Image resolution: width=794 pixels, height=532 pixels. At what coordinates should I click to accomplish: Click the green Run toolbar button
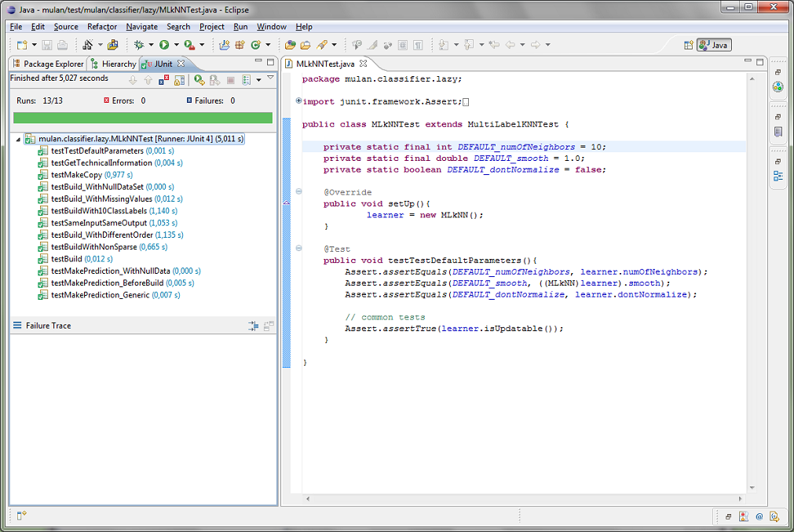pos(165,46)
